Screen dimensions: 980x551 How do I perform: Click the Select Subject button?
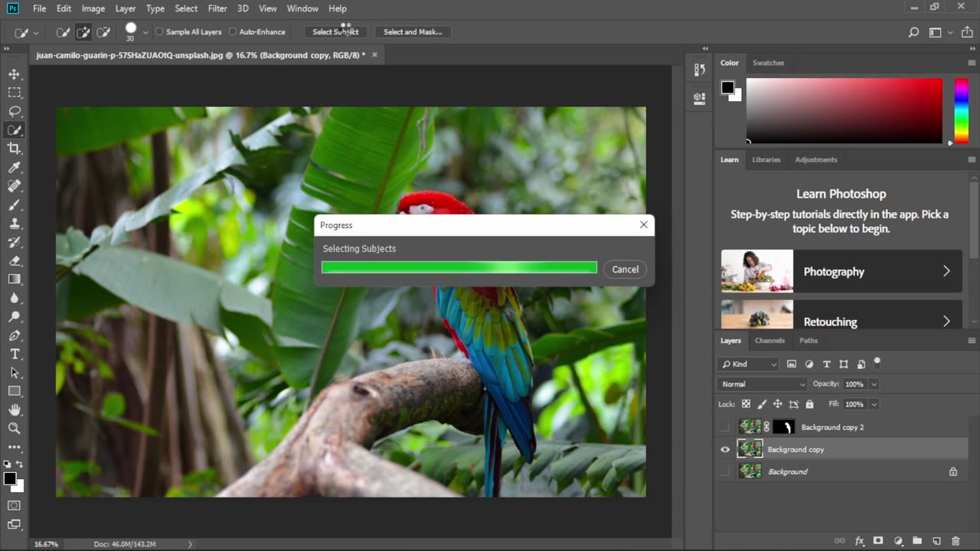pyautogui.click(x=335, y=32)
